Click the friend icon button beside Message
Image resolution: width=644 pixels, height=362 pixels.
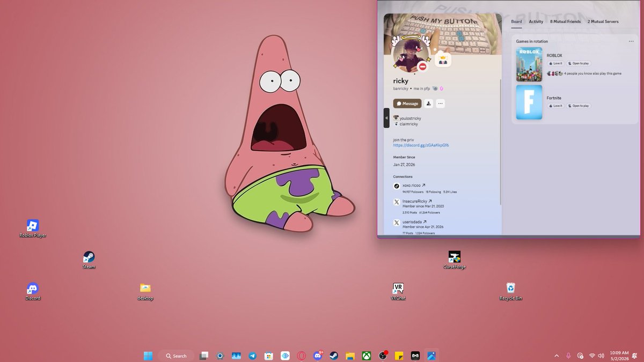(428, 104)
